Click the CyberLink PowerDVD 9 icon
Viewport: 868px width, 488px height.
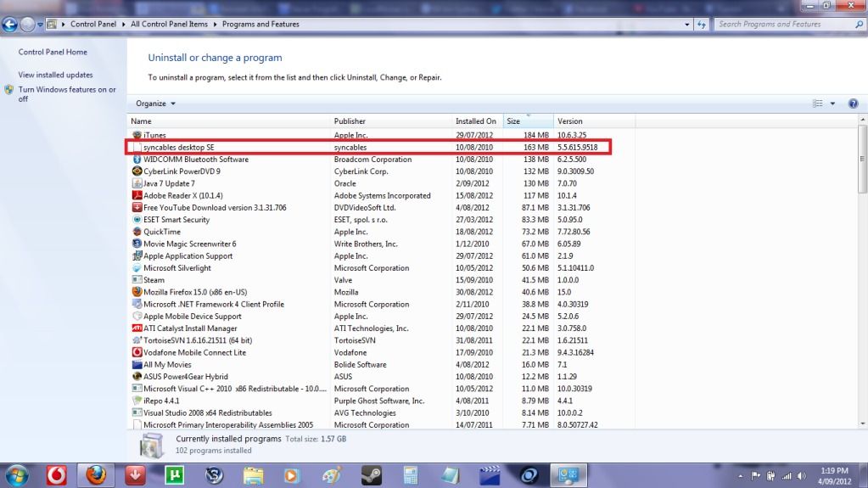(137, 171)
